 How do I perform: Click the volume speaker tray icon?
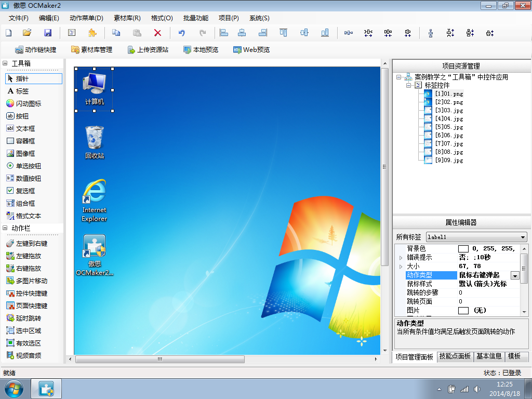[x=477, y=389]
